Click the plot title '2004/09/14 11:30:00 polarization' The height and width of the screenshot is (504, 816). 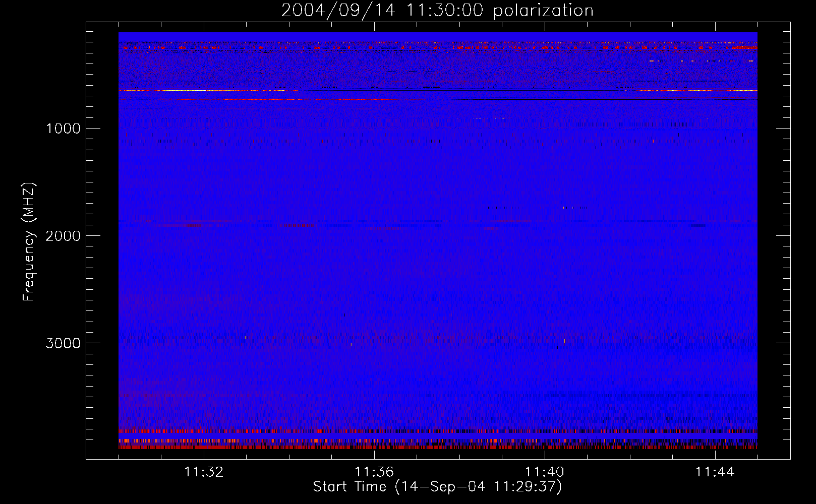click(437, 10)
